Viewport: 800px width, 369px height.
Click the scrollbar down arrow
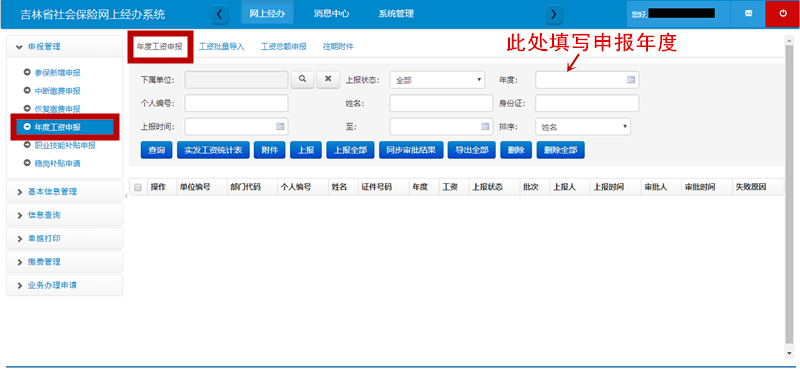point(789,354)
